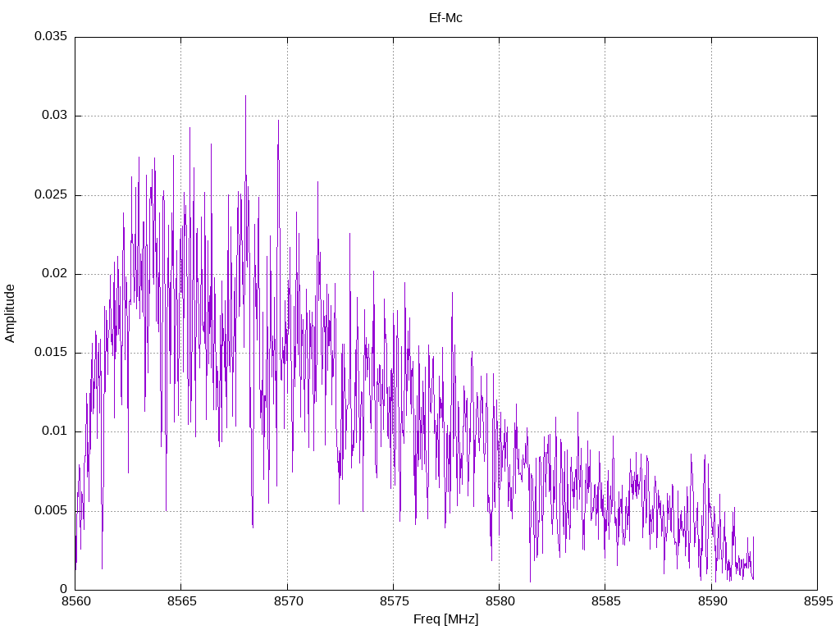
Task: Click the Amplitude axis label
Action: point(10,313)
